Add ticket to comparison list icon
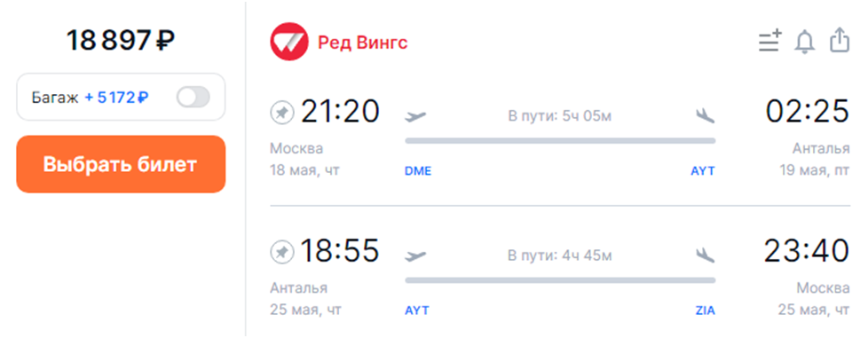This screenshot has width=868, height=338. coord(769,42)
